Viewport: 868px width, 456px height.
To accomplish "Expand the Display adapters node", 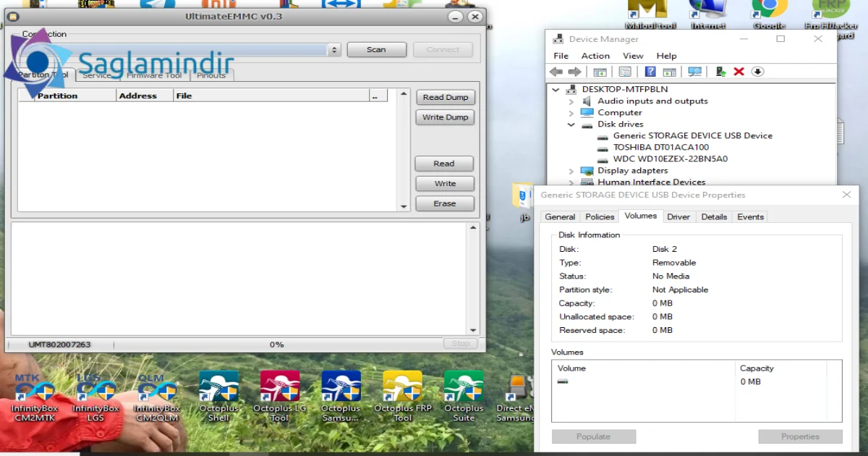I will (571, 171).
